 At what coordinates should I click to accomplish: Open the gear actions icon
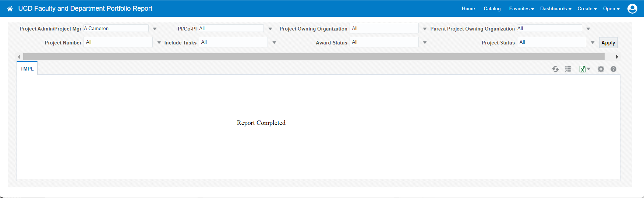tap(601, 69)
